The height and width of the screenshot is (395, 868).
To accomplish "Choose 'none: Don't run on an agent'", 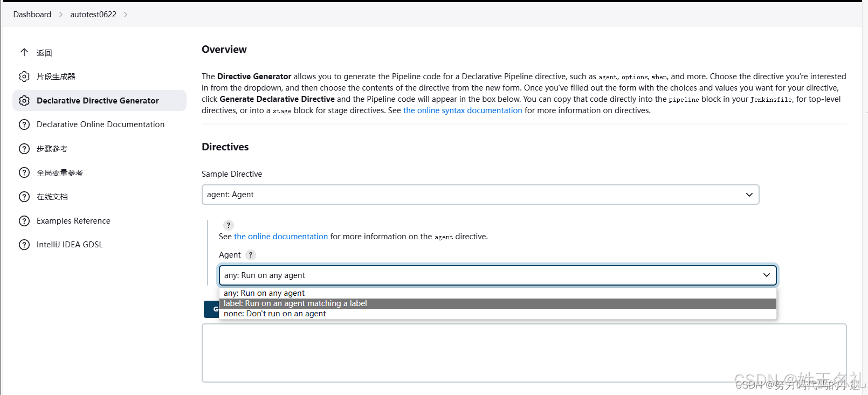I will pos(498,314).
